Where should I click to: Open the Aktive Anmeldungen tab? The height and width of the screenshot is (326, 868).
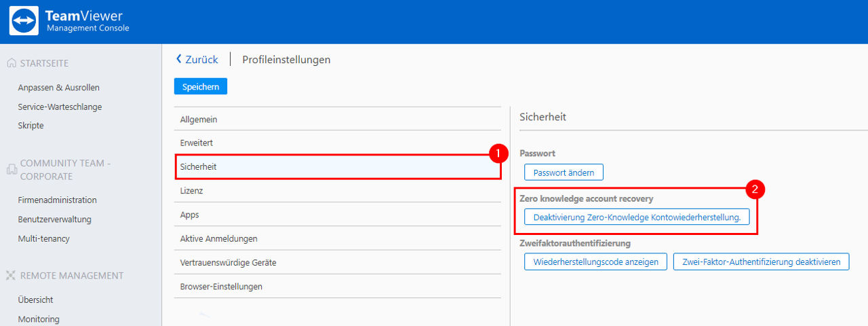click(337, 238)
